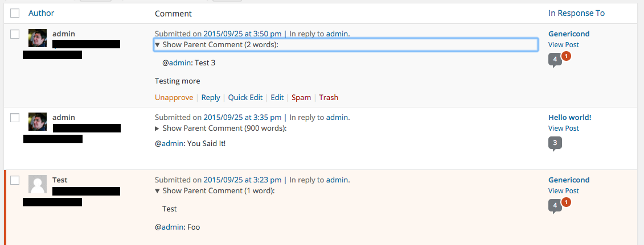Screen dimensions: 644x245
Task: Click the Unapprove action link
Action: 174,98
